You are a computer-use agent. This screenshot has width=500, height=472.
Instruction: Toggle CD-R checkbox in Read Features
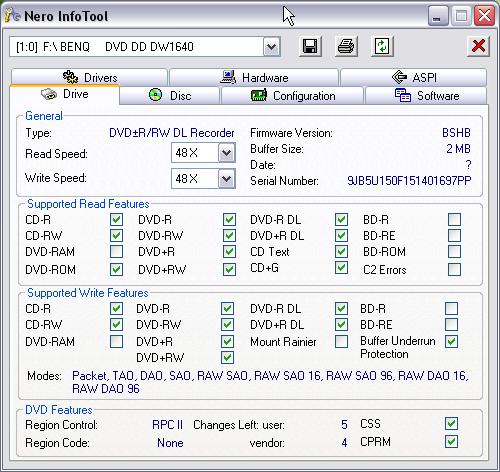tap(116, 220)
